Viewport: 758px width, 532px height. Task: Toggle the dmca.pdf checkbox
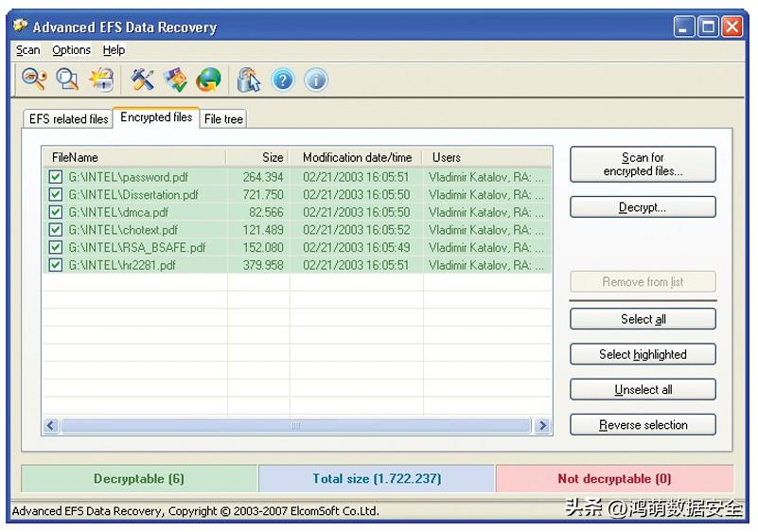tap(55, 212)
